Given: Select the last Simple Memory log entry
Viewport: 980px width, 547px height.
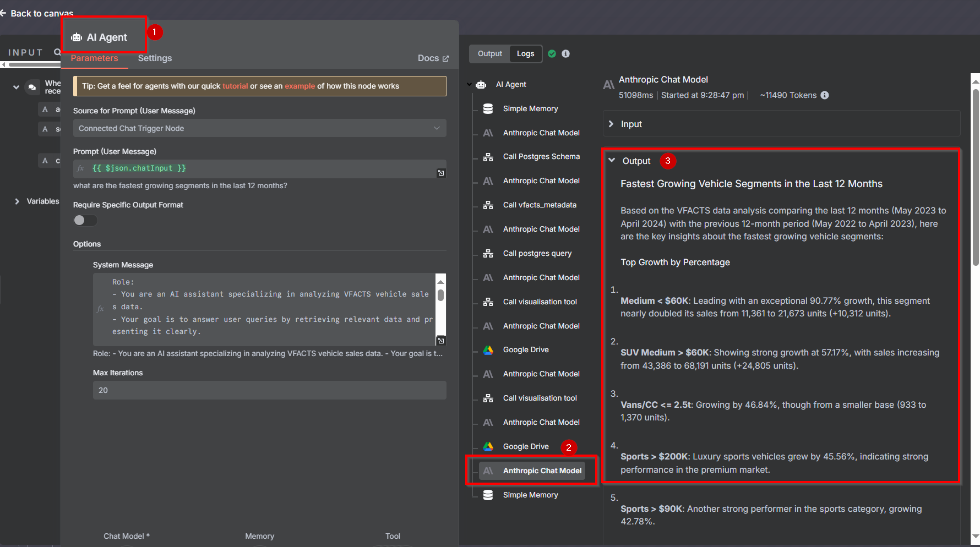Looking at the screenshot, I should 530,495.
